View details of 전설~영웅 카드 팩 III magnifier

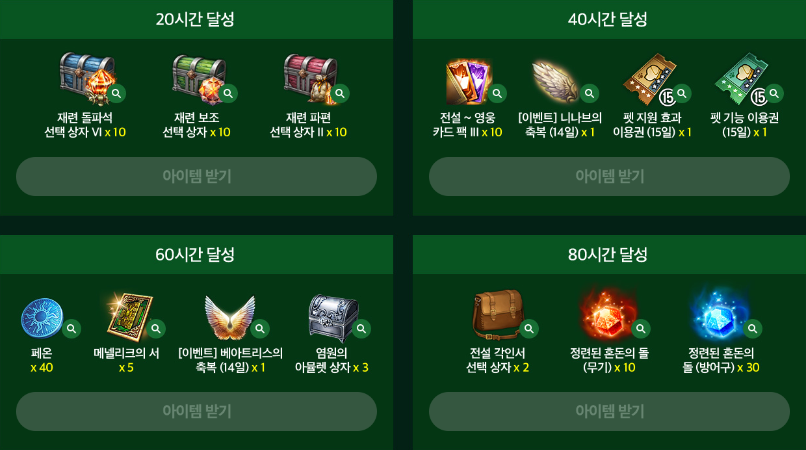click(x=497, y=94)
